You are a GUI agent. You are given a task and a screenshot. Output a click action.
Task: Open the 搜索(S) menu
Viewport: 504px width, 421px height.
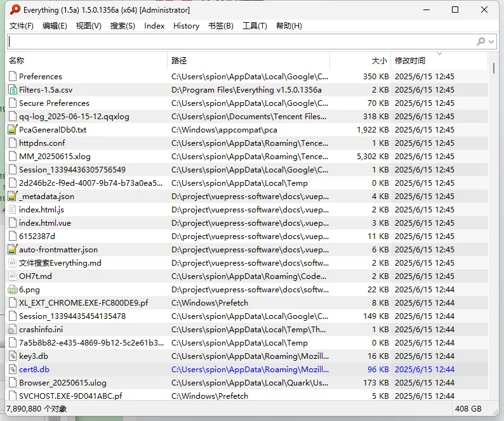click(123, 26)
